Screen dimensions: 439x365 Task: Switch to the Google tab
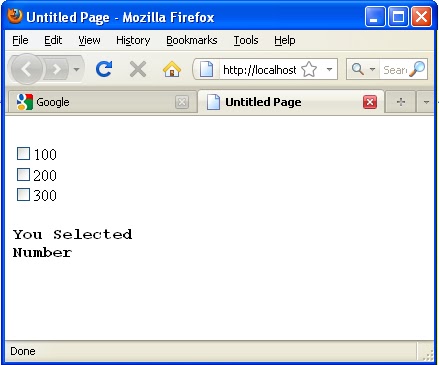click(102, 102)
